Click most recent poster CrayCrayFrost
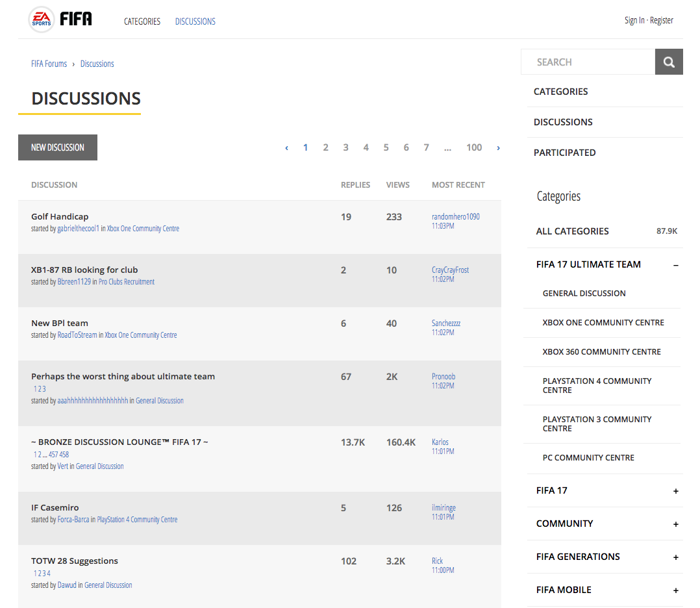The height and width of the screenshot is (608, 700). [x=450, y=270]
